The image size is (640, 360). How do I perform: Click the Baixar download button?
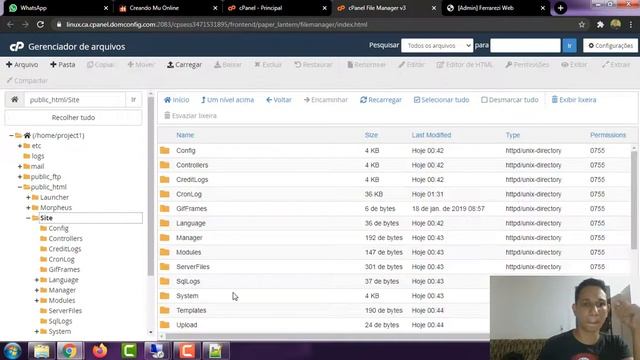(228, 64)
